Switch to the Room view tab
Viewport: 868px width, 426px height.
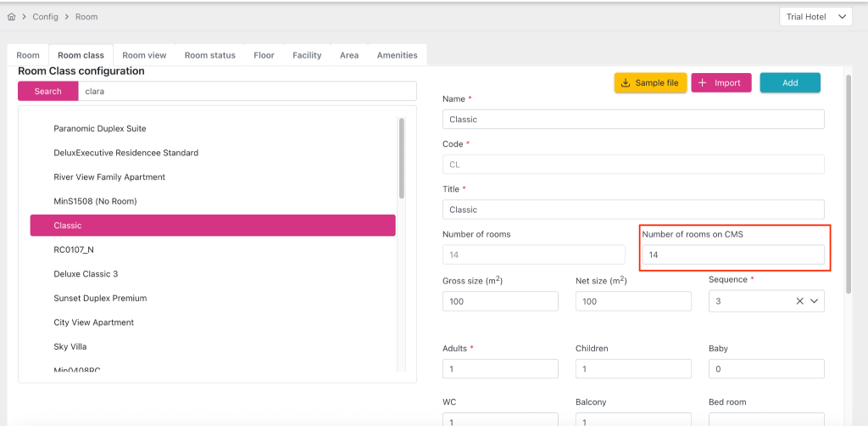pyautogui.click(x=144, y=55)
